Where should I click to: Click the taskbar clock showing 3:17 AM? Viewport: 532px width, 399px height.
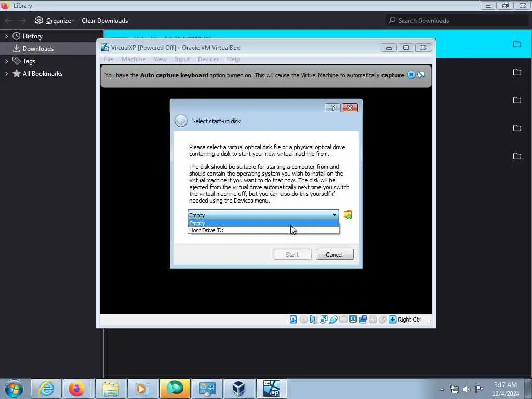pos(506,389)
